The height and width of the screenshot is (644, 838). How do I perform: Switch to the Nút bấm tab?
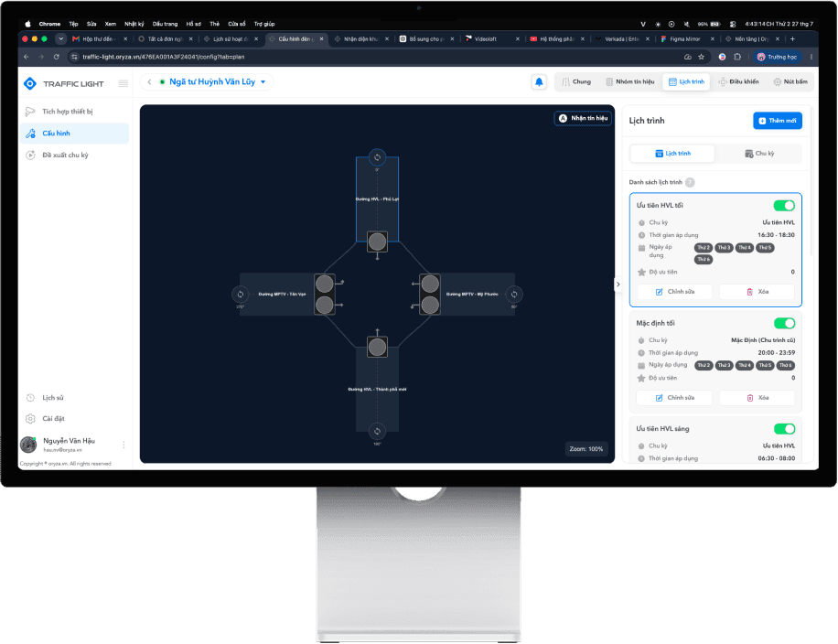click(790, 81)
